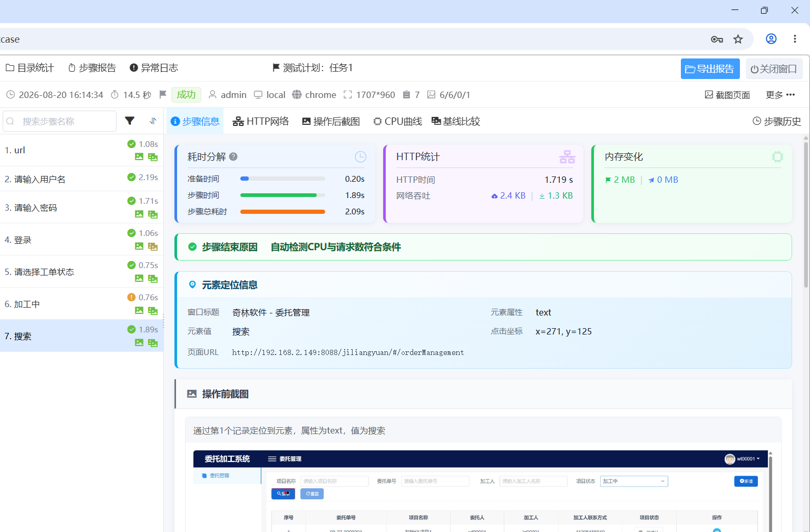Image resolution: width=810 pixels, height=532 pixels.
Task: Click screenshot icon of step 6. 加工中
Action: 139,310
